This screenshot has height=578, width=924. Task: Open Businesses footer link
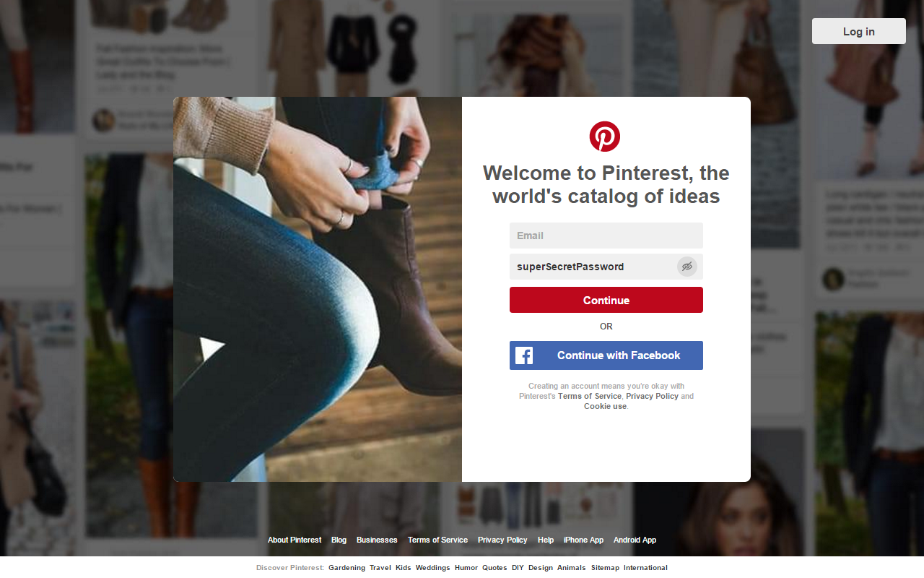(x=377, y=540)
